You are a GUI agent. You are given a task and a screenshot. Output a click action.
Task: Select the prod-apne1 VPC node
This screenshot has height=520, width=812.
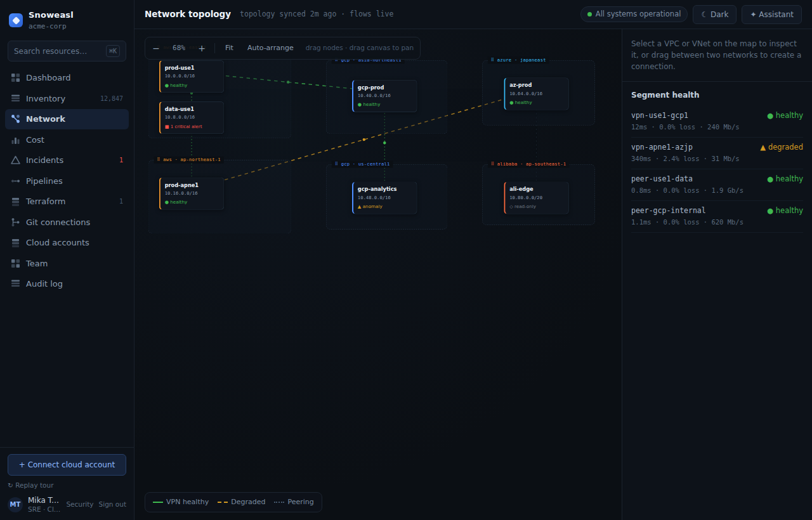[192, 193]
